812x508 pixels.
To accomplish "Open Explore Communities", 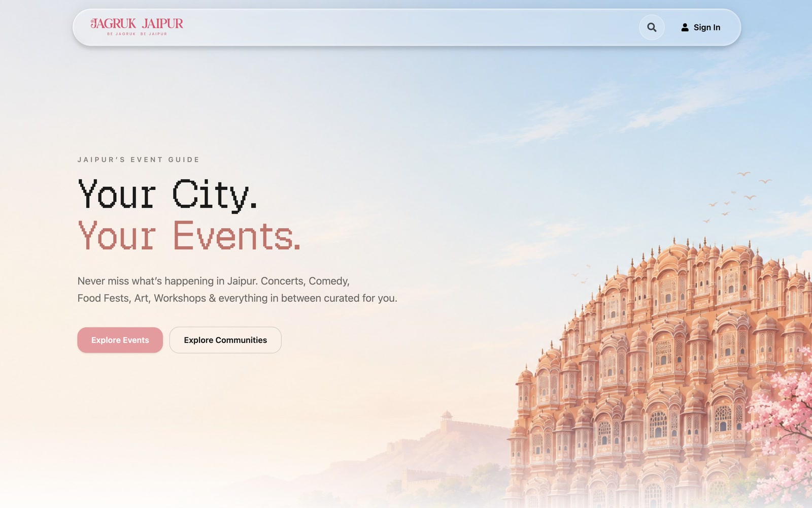I will (x=225, y=340).
